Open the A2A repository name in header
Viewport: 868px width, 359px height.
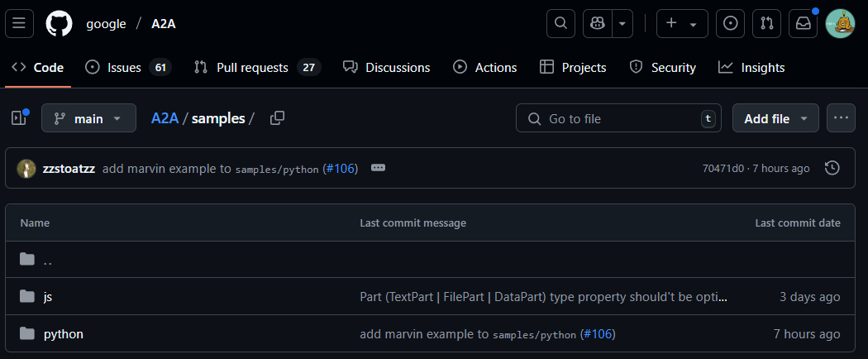pos(164,24)
